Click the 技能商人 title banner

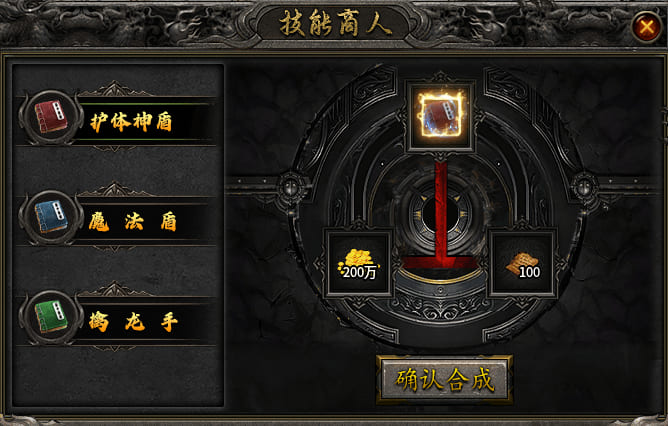coord(335,23)
